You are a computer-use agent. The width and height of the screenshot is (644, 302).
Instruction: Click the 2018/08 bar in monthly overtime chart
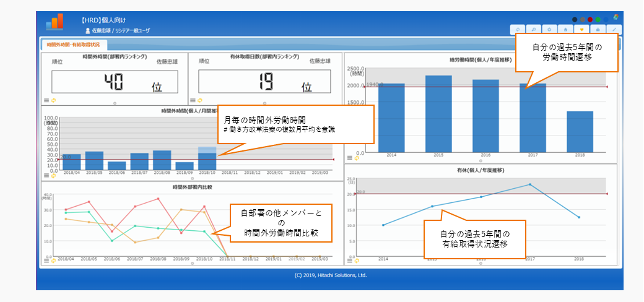click(162, 160)
